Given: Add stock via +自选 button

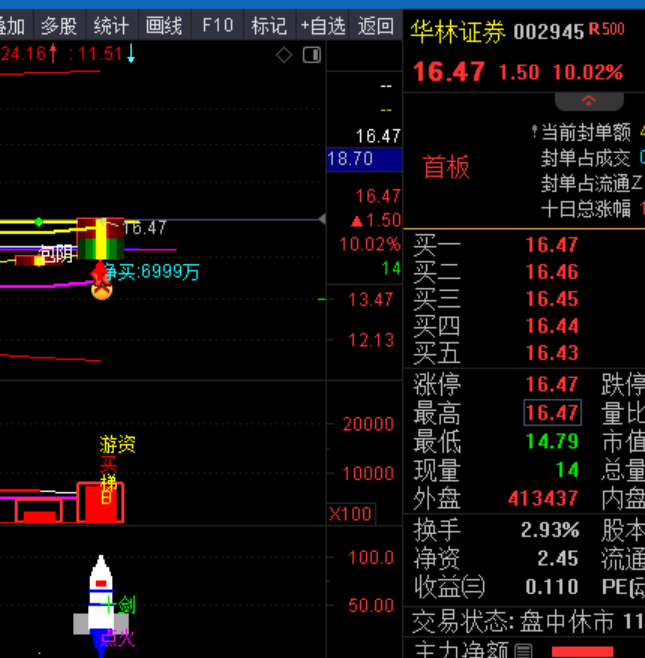Looking at the screenshot, I should coord(323,26).
